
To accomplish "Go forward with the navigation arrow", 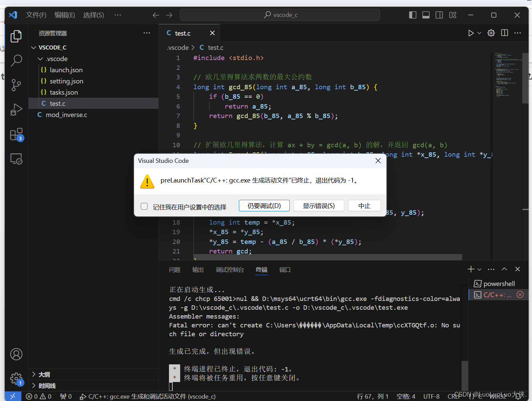I will pyautogui.click(x=169, y=15).
